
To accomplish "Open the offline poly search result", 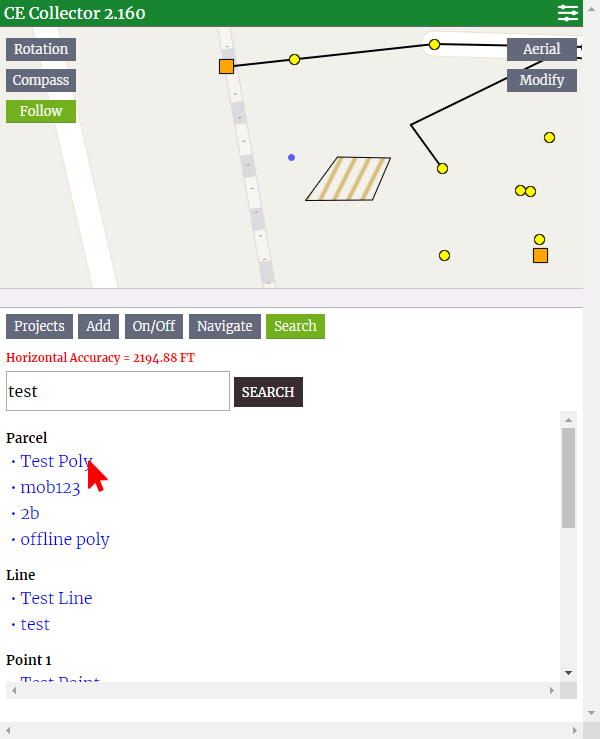I will (x=65, y=539).
